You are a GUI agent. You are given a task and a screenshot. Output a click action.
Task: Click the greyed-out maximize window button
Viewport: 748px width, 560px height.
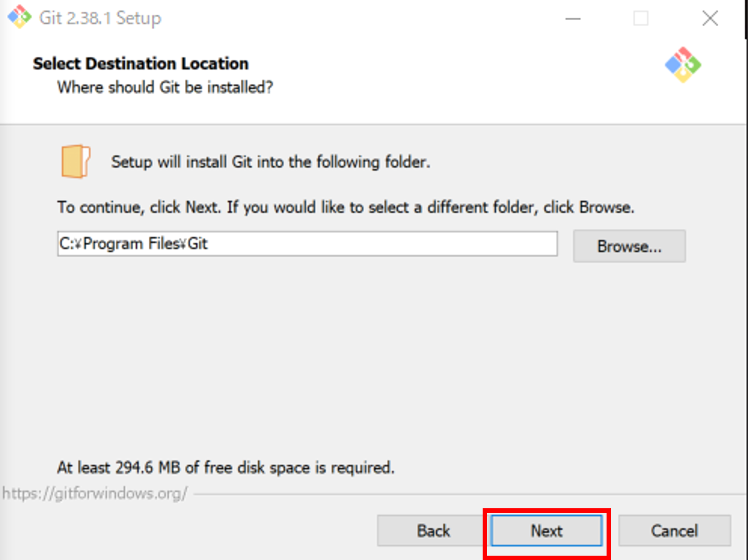[x=640, y=18]
